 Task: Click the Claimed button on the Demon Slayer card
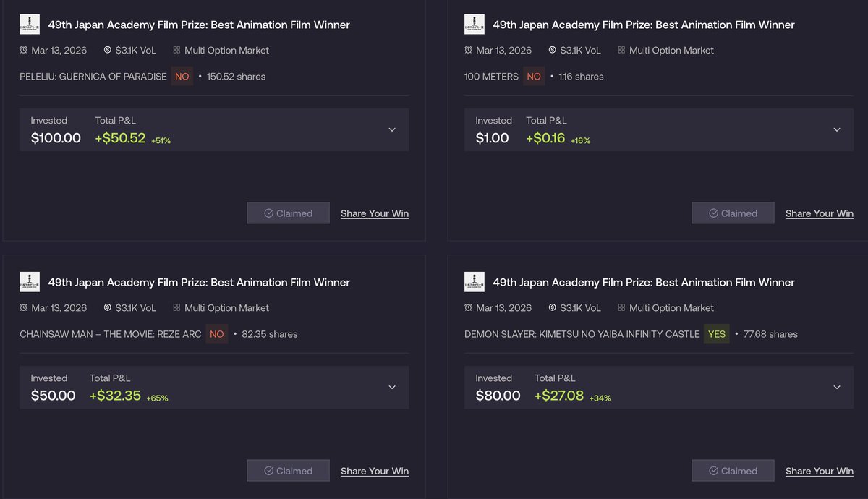(733, 471)
